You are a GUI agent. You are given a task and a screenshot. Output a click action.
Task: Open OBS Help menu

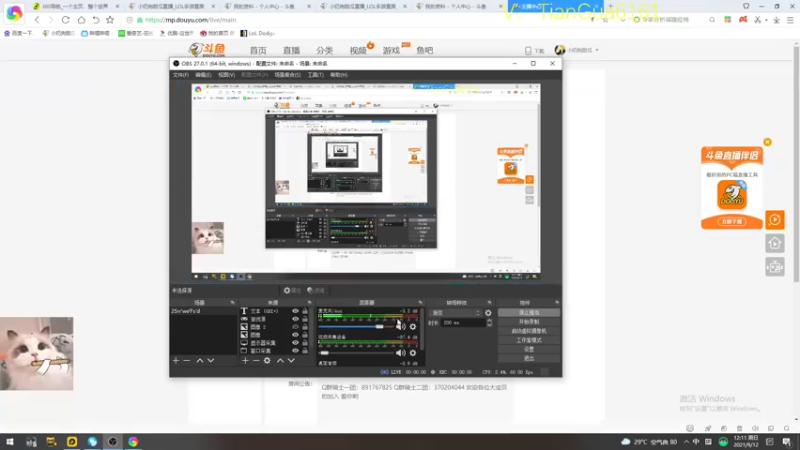click(x=339, y=75)
